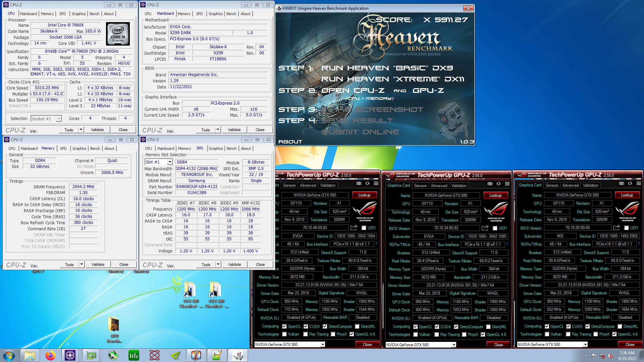Expand the Tools dropdown arrow in the CPU-Z Memory window
Viewport: 644px width, 362px height.
coord(82,264)
